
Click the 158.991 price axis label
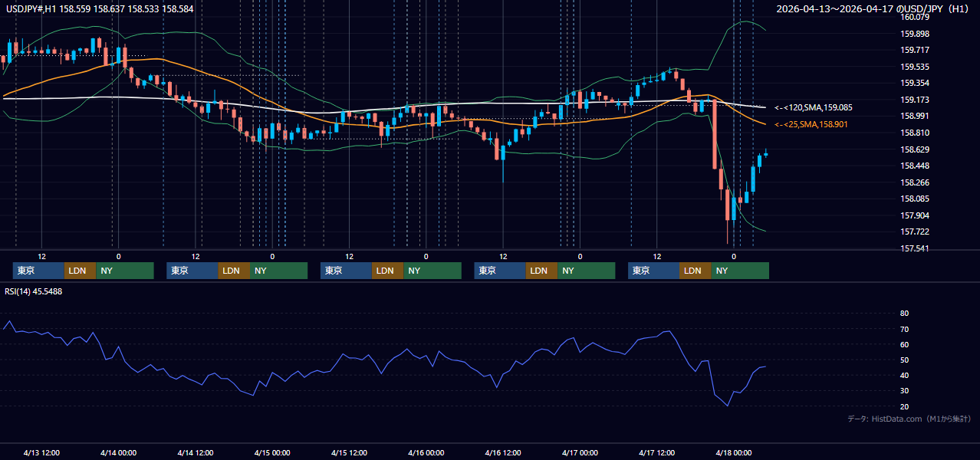916,116
